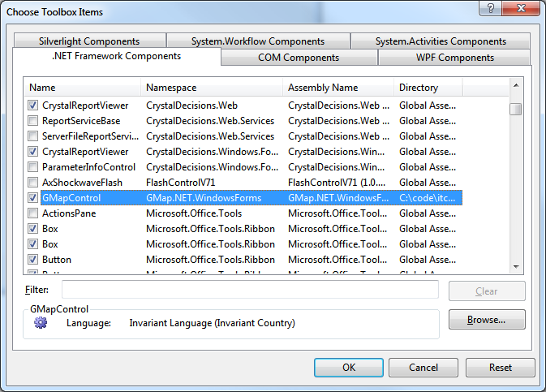
Task: Click the CrystalDecisions.Web namespace cell
Action: (x=191, y=106)
